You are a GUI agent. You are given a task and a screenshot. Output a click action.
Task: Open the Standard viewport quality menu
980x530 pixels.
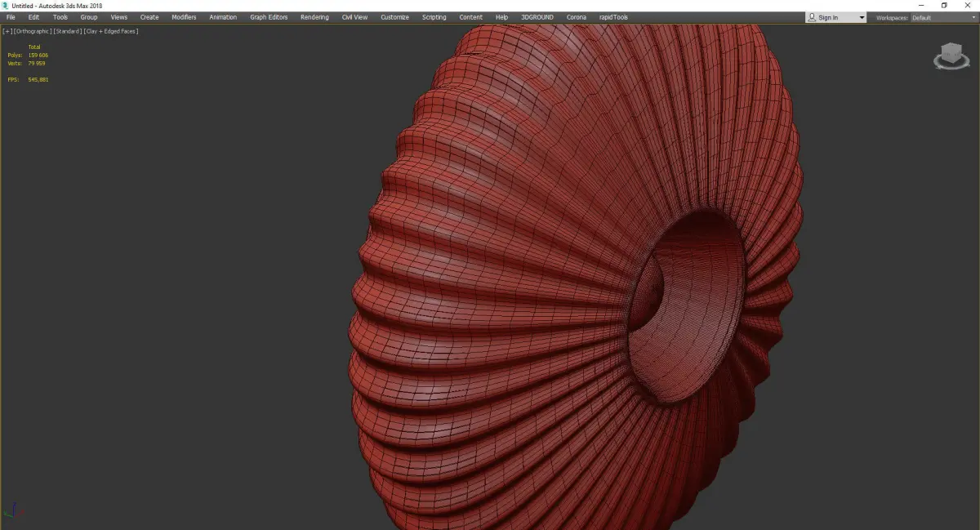67,31
